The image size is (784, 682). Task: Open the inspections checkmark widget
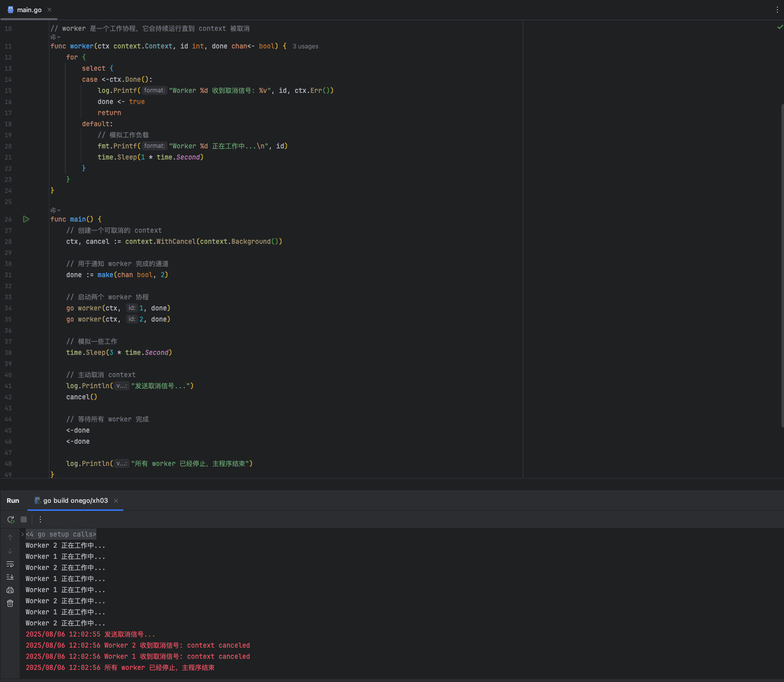[780, 27]
